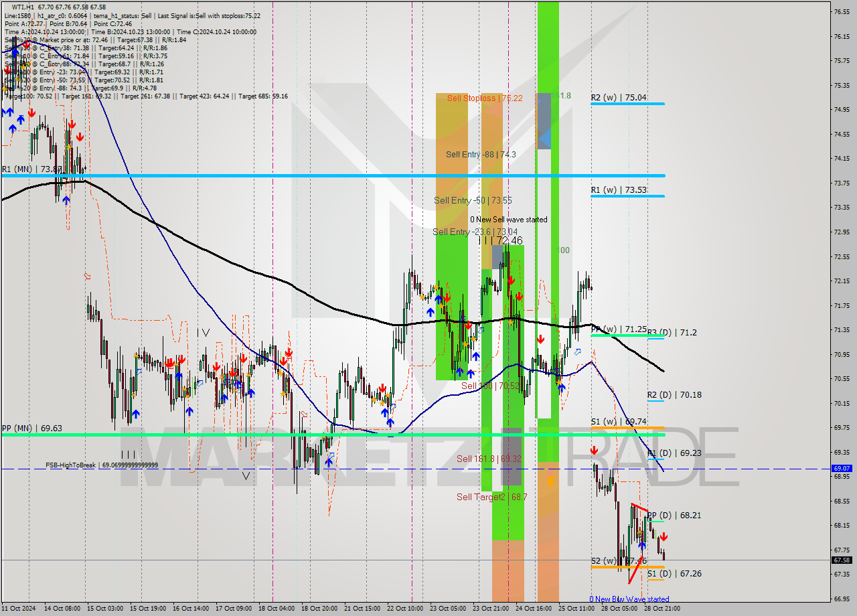Screen dimensions: 857x616
Task: Select the 'PP (MN) | 69.63' level label
Action: coord(32,428)
